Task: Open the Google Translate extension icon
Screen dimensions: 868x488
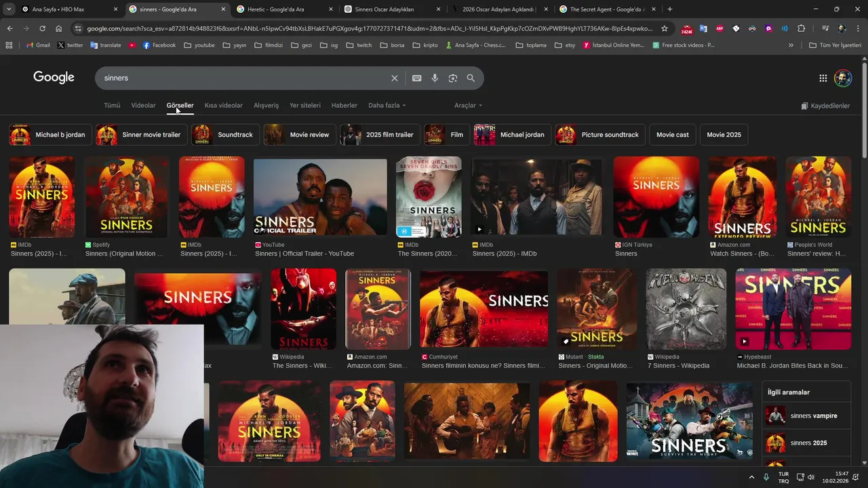Action: (x=703, y=28)
